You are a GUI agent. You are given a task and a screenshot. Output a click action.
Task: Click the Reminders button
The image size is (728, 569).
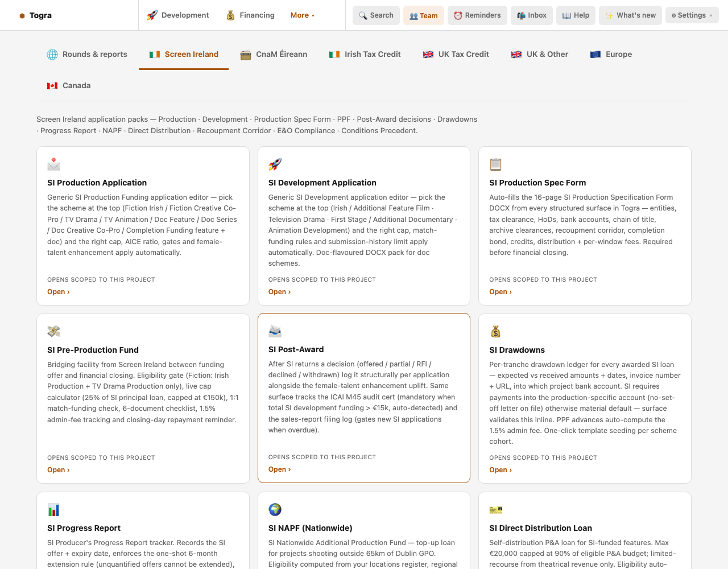point(477,15)
